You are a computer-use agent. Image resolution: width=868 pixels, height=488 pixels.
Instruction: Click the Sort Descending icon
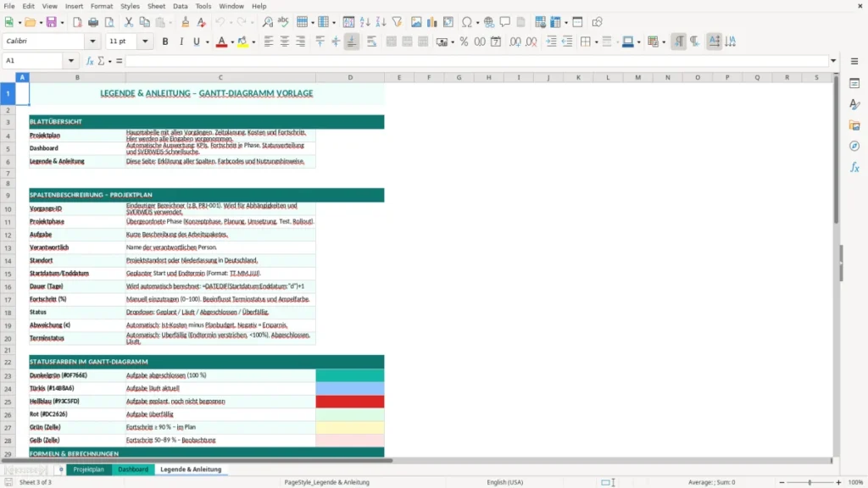[x=381, y=22]
